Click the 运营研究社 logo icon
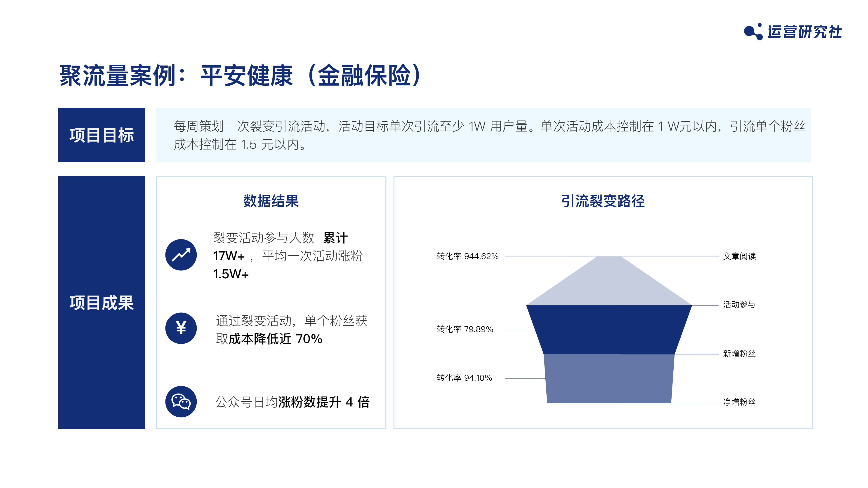 (x=753, y=32)
